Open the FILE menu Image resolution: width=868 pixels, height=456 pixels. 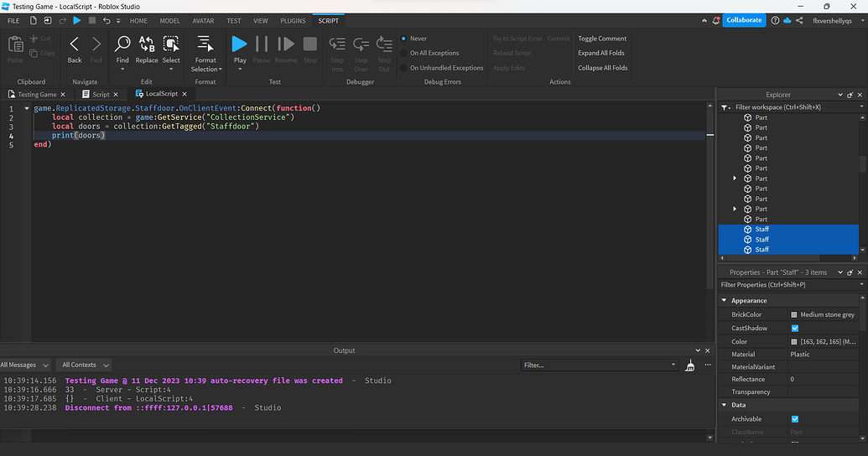tap(13, 21)
